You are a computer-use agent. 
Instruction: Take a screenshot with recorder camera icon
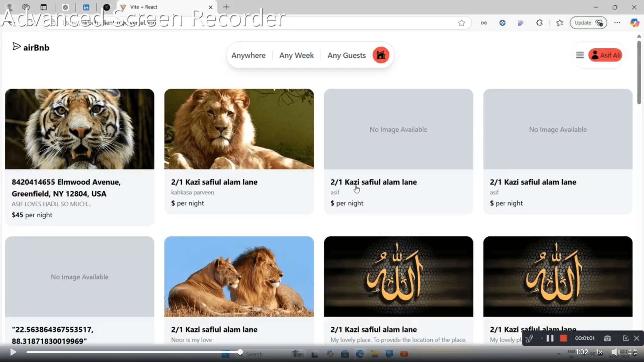click(607, 338)
